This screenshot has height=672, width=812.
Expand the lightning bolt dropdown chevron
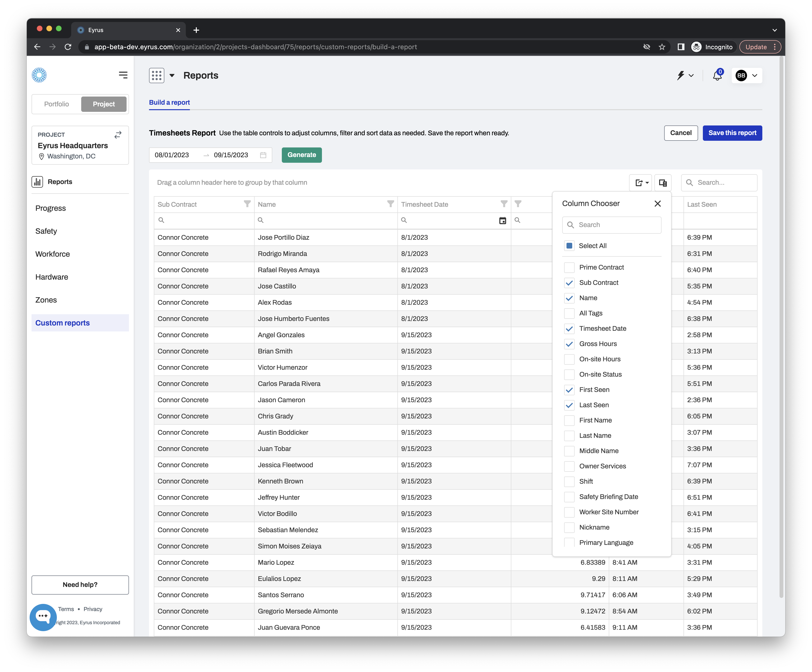691,76
